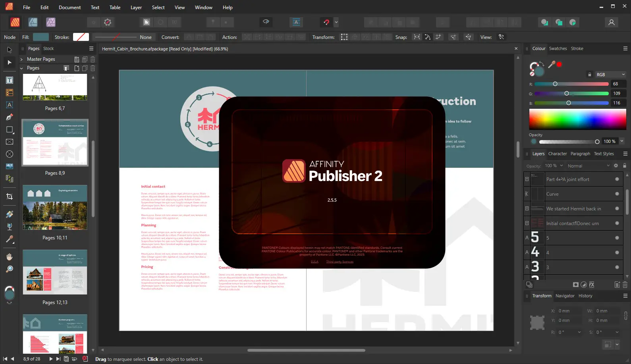
Task: Expand the Master Pages section
Action: point(21,59)
